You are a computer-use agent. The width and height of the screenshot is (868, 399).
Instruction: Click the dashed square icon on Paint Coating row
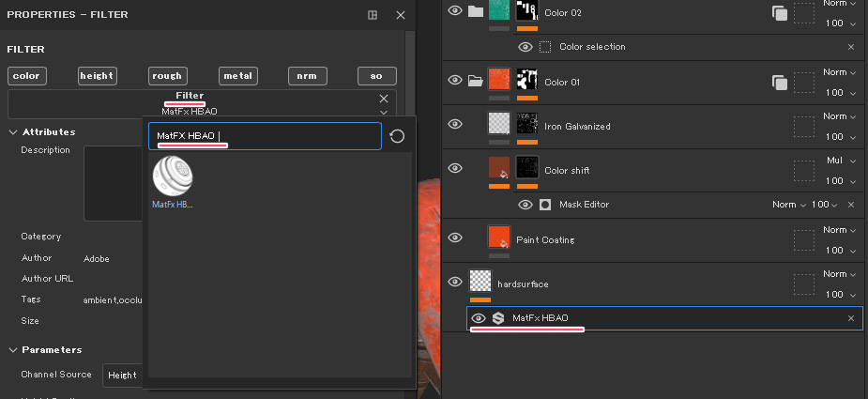(803, 239)
